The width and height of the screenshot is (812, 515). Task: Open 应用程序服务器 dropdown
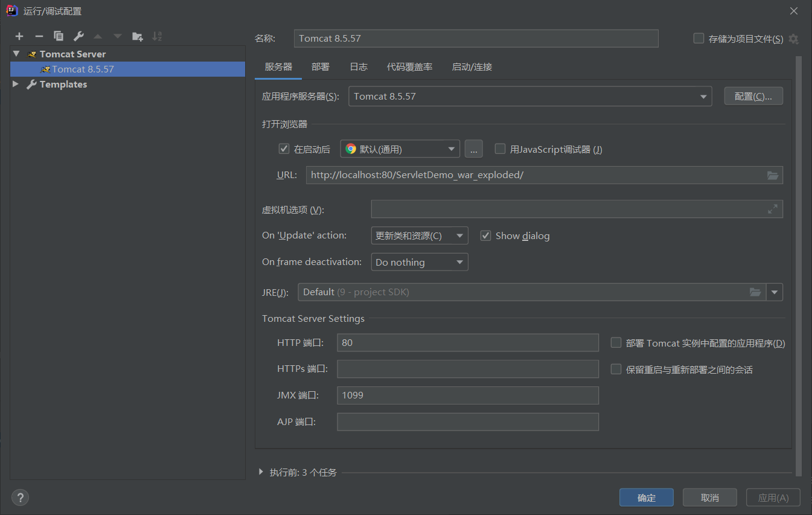pos(530,96)
